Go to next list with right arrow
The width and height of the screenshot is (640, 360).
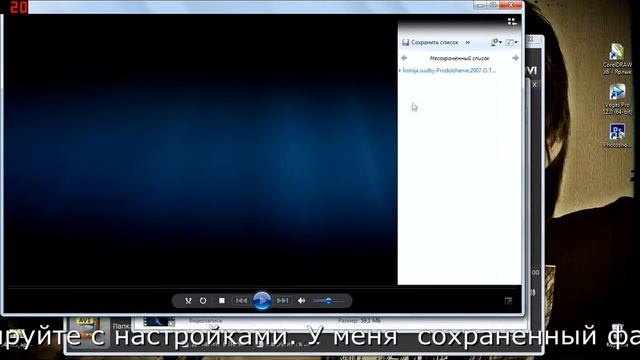click(x=516, y=58)
